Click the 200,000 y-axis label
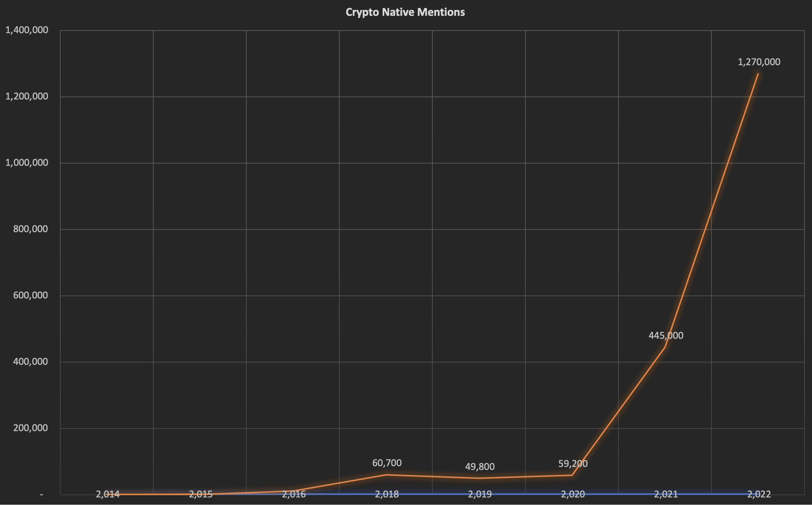Viewport: 812px width, 505px height. pos(31,428)
